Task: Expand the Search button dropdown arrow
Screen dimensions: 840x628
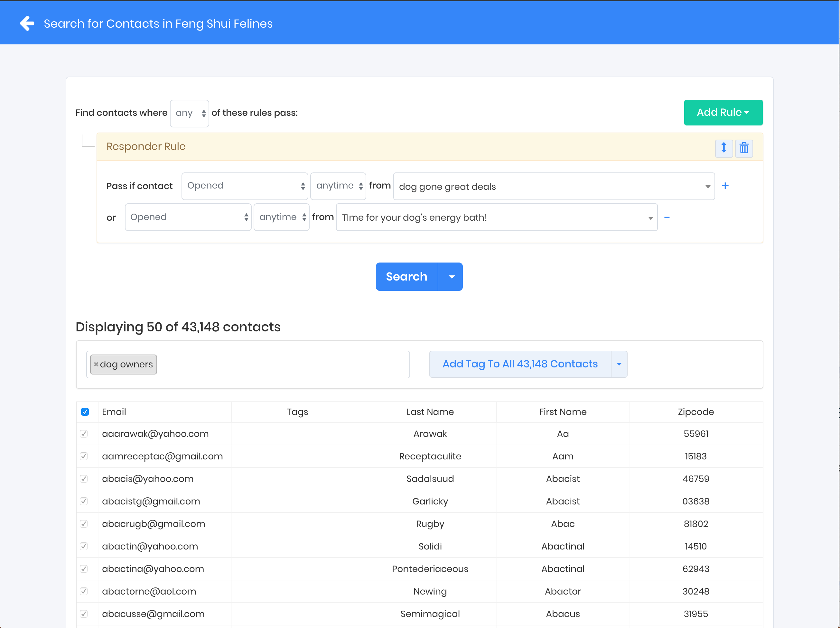Action: tap(451, 277)
